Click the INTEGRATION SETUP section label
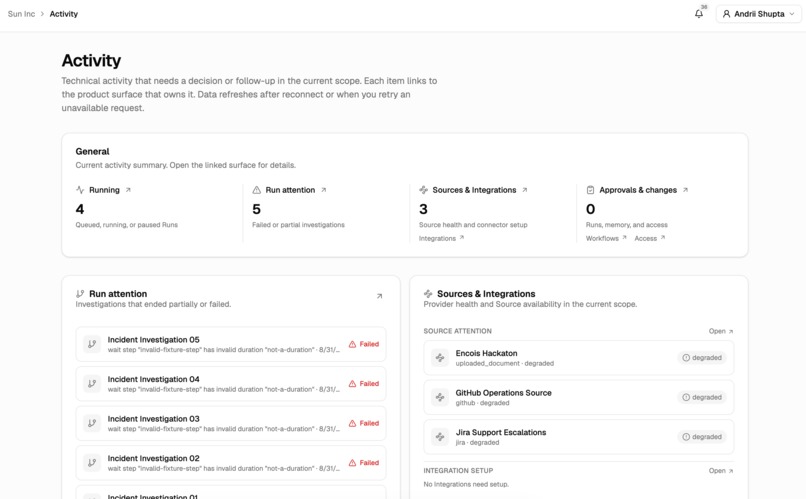806x499 pixels. [x=458, y=470]
